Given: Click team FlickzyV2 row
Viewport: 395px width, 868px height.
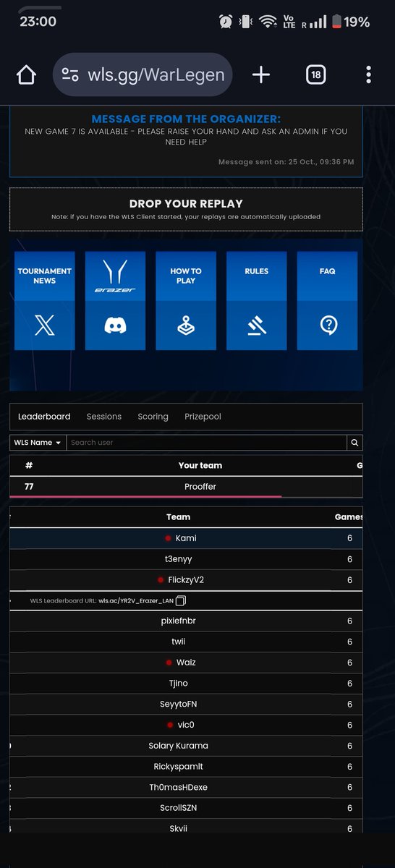Looking at the screenshot, I should click(x=186, y=580).
